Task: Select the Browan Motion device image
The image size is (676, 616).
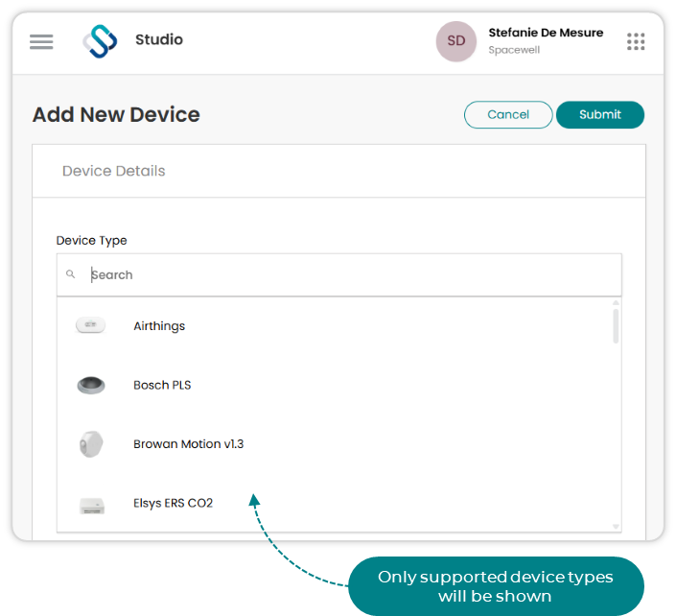Action: pyautogui.click(x=91, y=444)
